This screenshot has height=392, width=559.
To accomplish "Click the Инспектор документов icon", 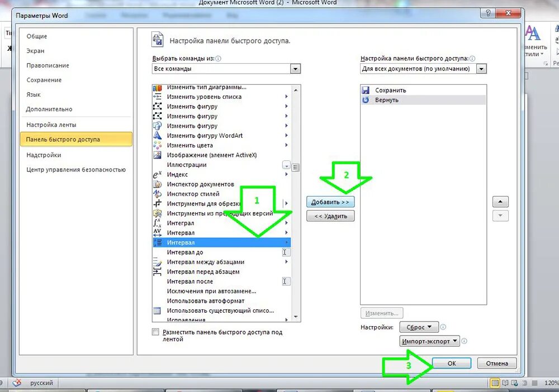I will point(157,184).
